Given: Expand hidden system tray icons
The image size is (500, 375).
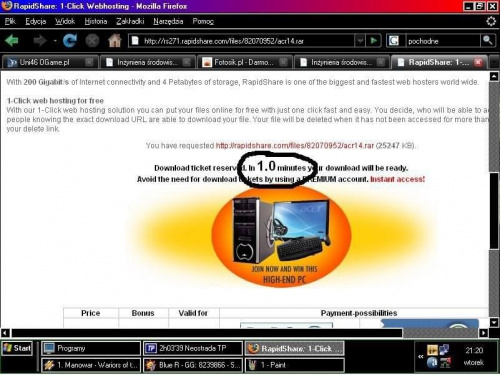Looking at the screenshot, I should [x=421, y=356].
